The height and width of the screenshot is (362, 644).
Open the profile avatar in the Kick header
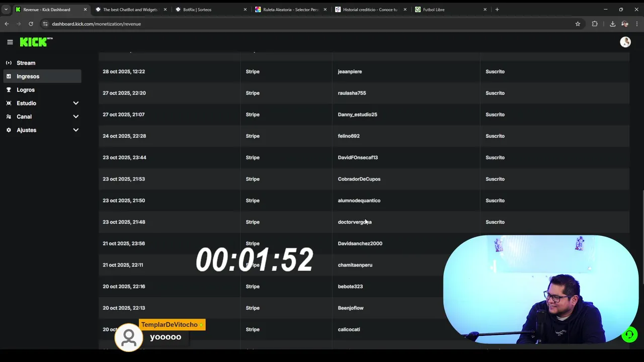pyautogui.click(x=625, y=42)
